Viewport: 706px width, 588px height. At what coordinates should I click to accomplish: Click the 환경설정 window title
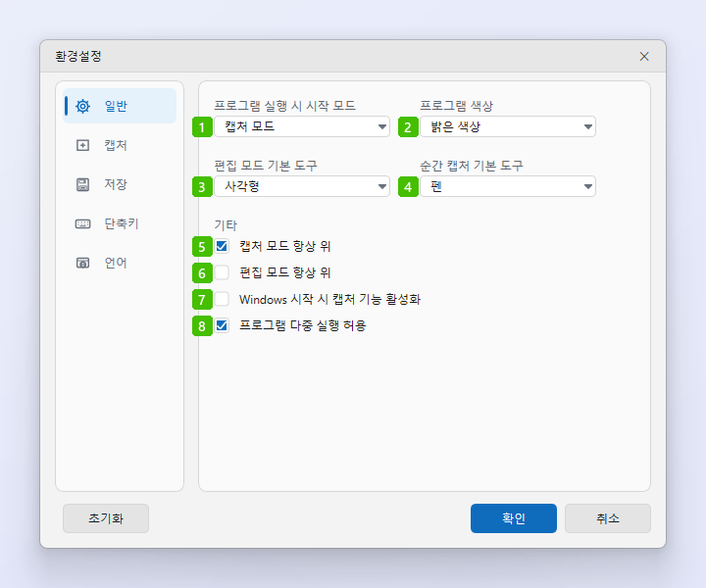pyautogui.click(x=78, y=56)
